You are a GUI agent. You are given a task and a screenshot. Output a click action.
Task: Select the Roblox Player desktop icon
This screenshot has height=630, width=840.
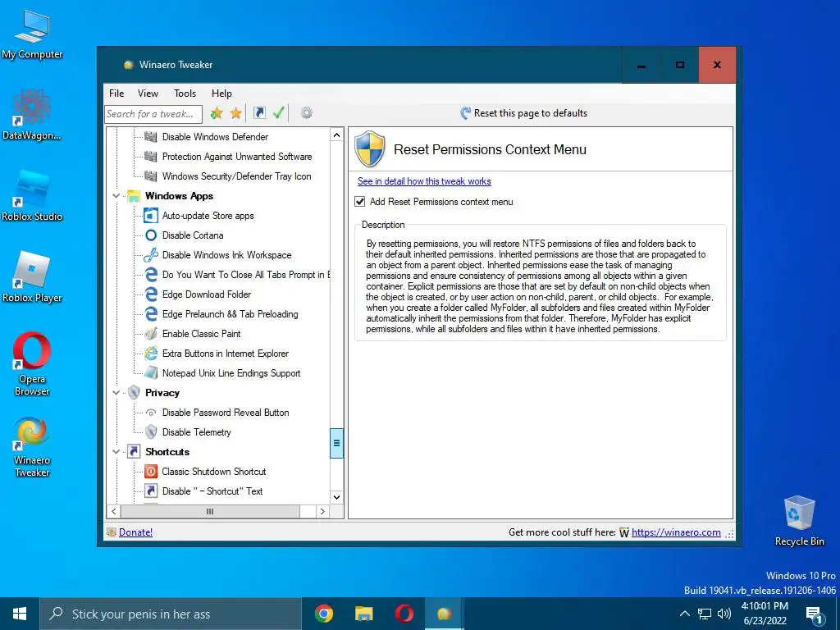(x=32, y=277)
